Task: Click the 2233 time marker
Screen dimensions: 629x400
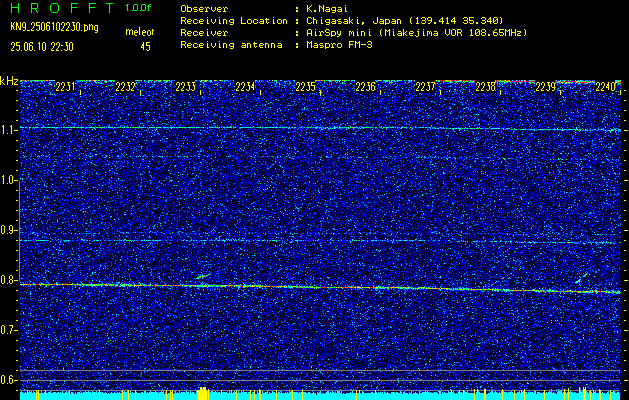Action: (x=185, y=87)
